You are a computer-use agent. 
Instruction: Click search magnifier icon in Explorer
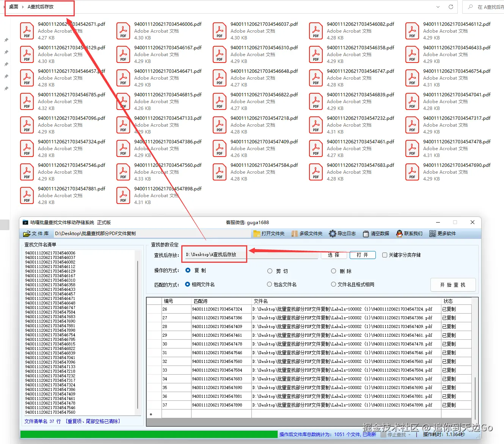coord(471,7)
